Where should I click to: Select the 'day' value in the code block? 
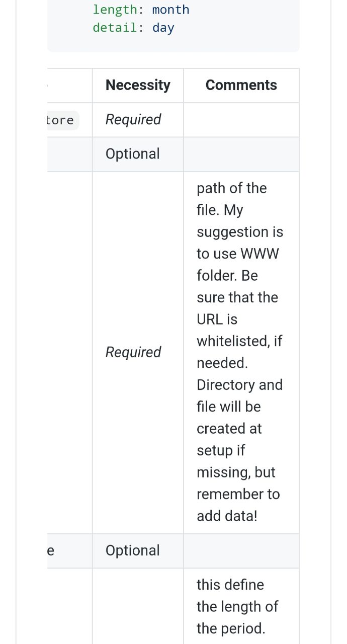163,28
